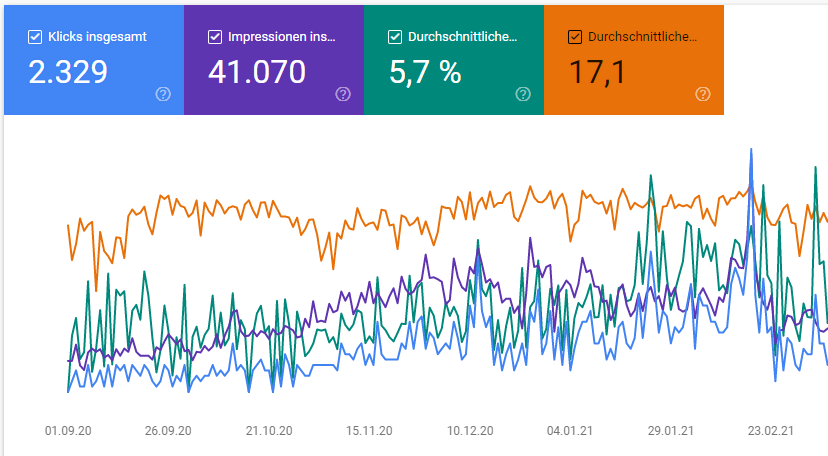Viewport: 828px width, 456px height.
Task: Click help icon on the orange position card
Action: (703, 94)
